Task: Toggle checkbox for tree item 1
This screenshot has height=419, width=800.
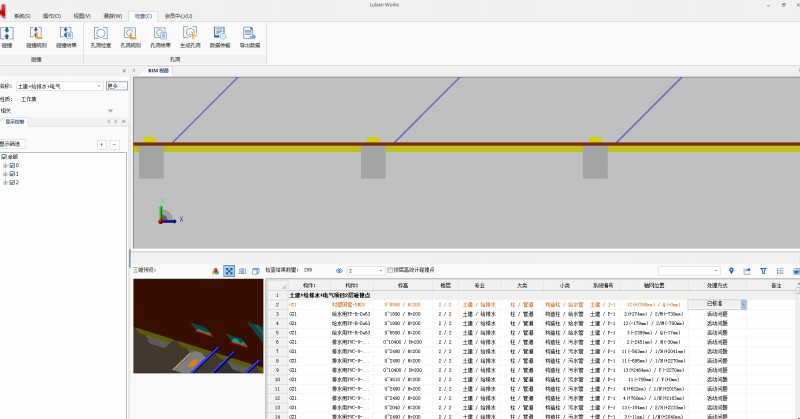Action: pyautogui.click(x=12, y=174)
